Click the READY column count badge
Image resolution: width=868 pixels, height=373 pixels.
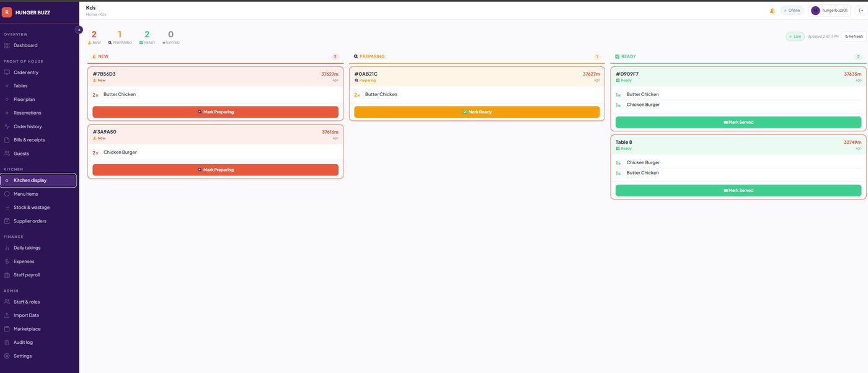859,56
